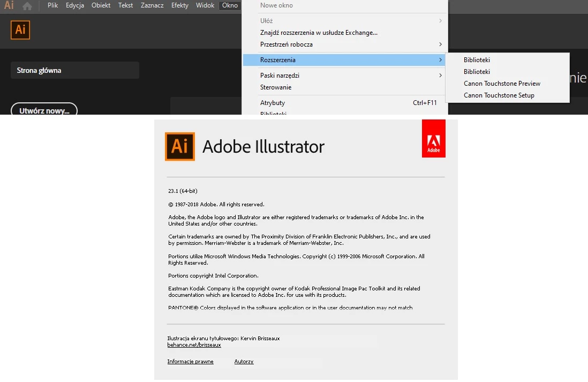This screenshot has height=382, width=588.
Task: Open the Obiekt menu
Action: coord(101,5)
